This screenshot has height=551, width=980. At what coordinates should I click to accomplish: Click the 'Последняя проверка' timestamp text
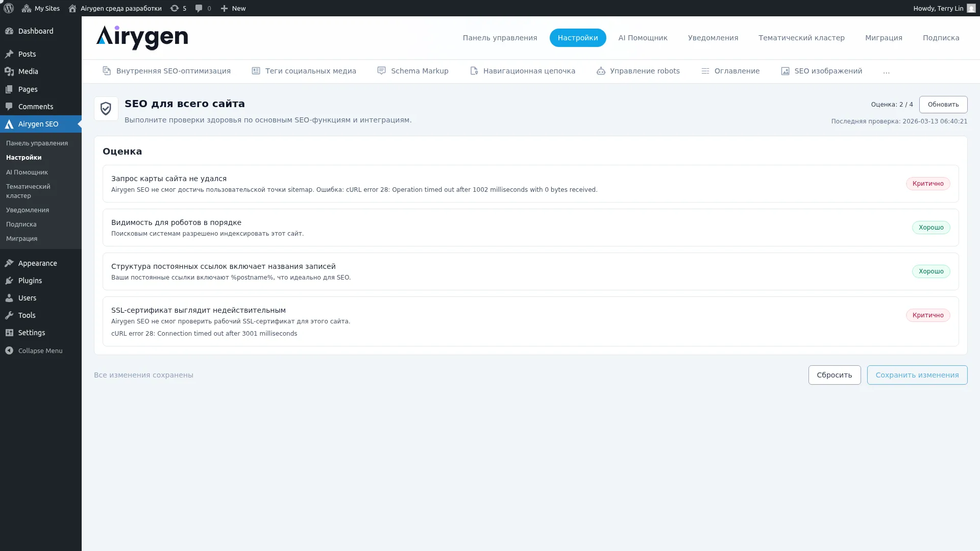pos(899,121)
